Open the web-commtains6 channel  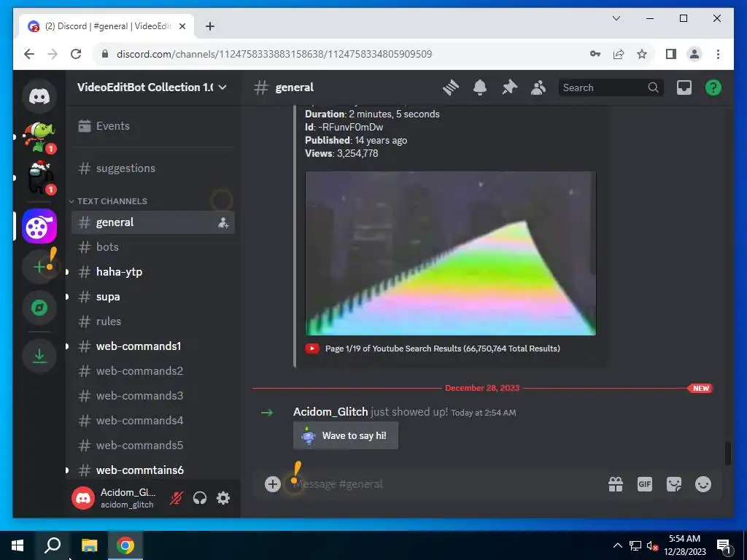click(152, 470)
